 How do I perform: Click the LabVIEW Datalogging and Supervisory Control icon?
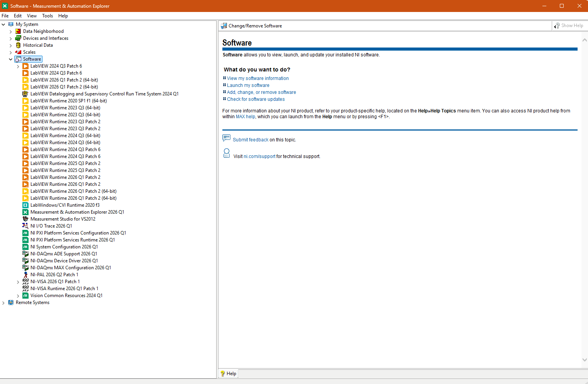[25, 94]
